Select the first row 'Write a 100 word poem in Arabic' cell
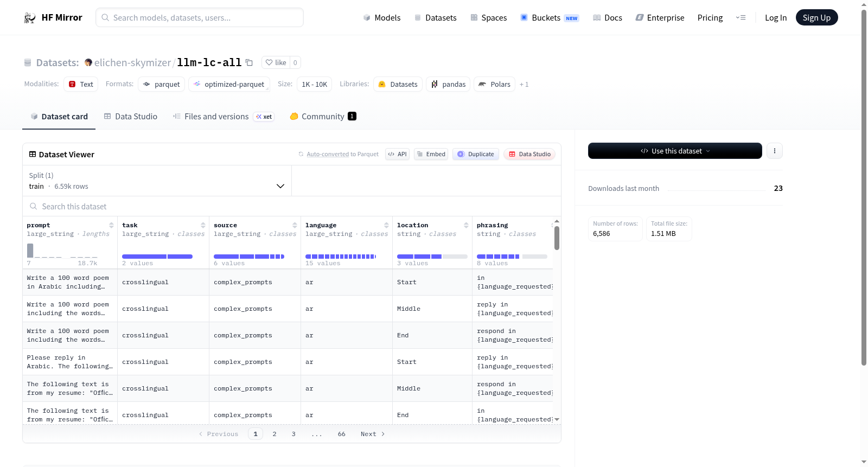The width and height of the screenshot is (868, 467). 70,282
